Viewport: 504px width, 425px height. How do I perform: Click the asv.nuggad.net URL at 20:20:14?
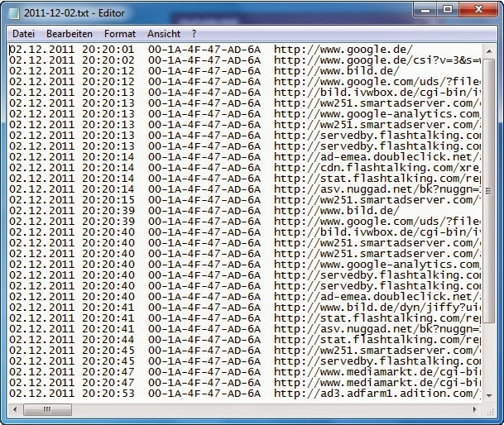[x=377, y=189]
